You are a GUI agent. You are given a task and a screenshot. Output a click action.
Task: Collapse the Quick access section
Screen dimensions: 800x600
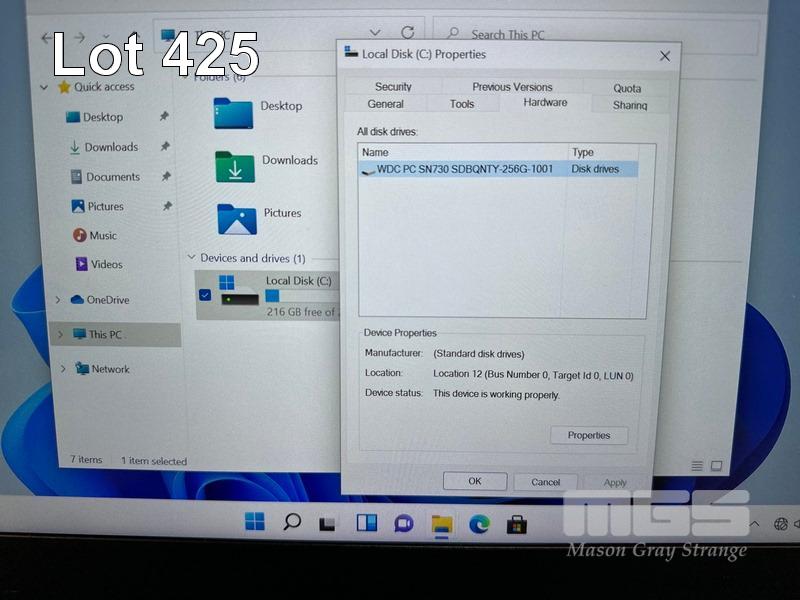44,87
